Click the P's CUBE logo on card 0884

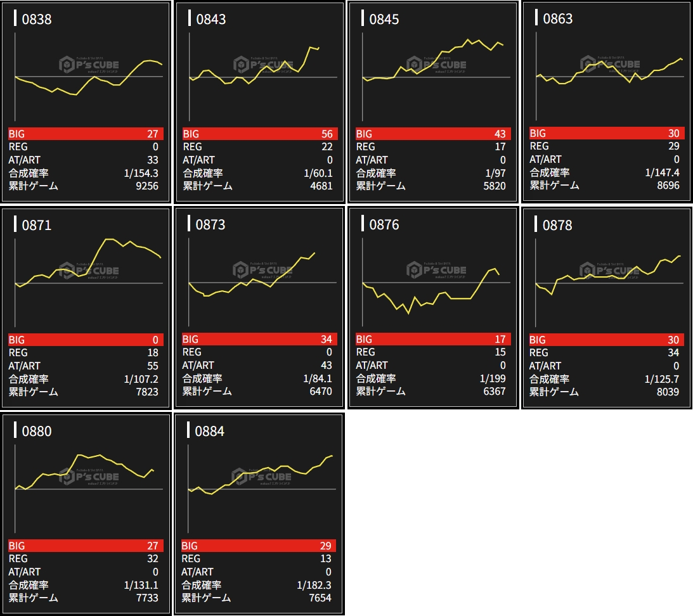262,476
